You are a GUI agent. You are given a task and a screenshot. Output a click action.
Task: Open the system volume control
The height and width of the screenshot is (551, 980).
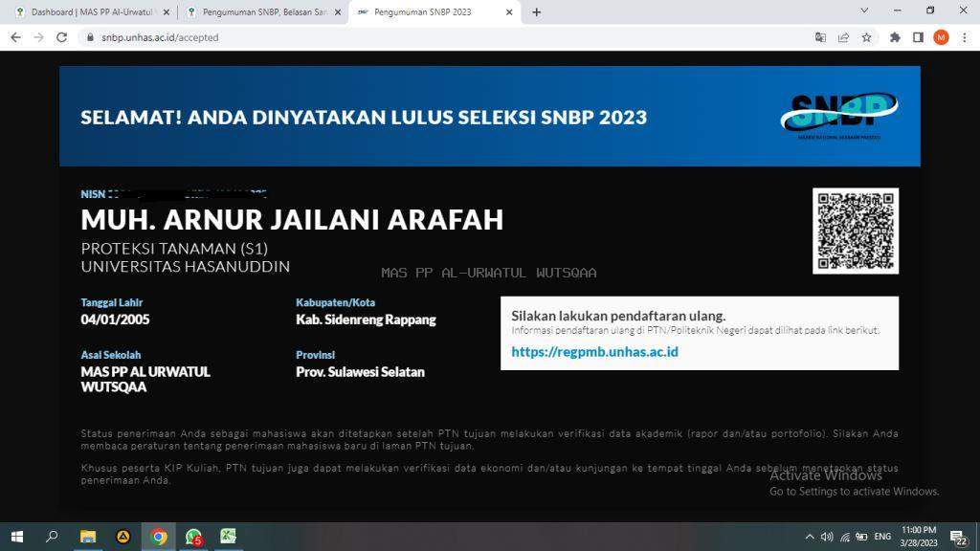click(x=827, y=537)
